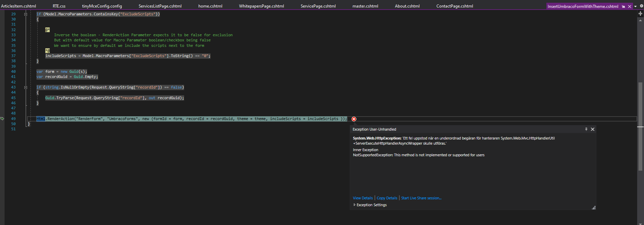Switch to the About.cshtml tab
Image resolution: width=644 pixels, height=225 pixels.
click(407, 6)
